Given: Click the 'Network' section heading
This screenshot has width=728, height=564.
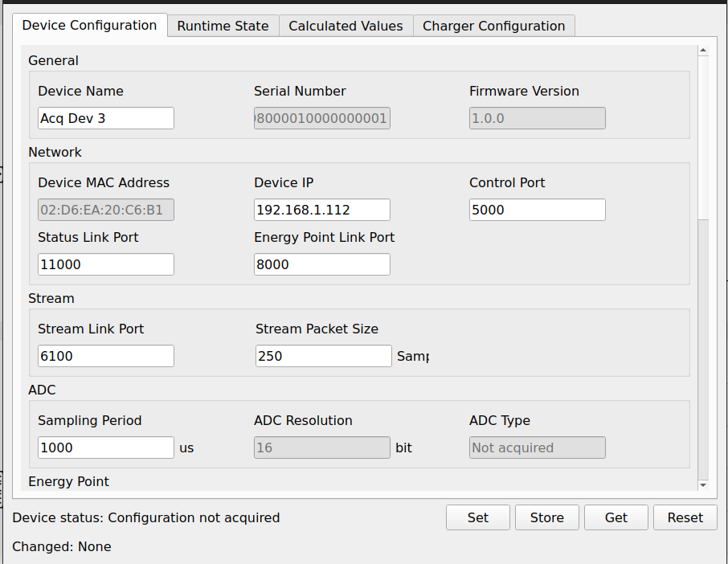Looking at the screenshot, I should 55,153.
